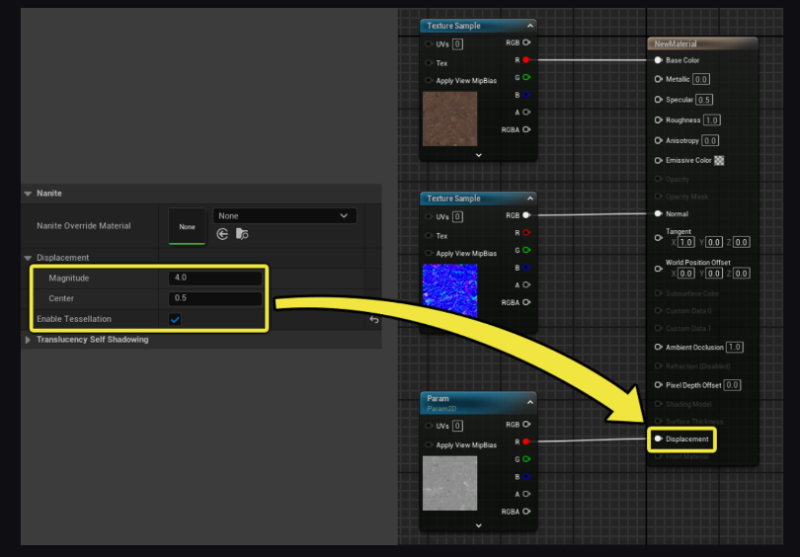Click the Browse to Asset folder icon
Image resolution: width=800 pixels, height=557 pixels.
[x=242, y=234]
